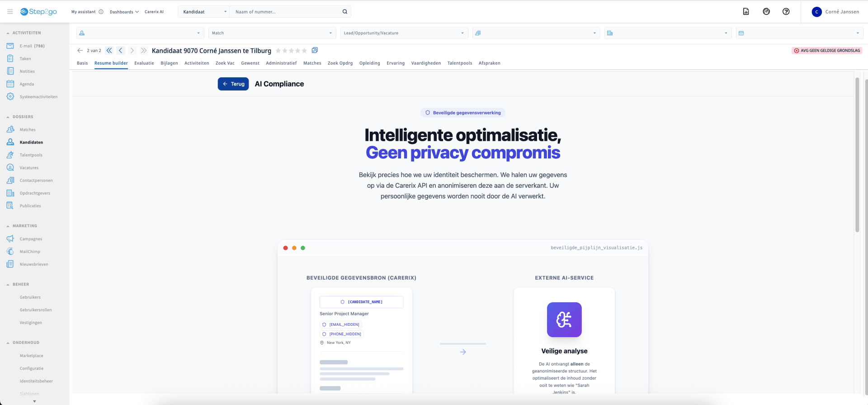Click the search magnifier icon
The height and width of the screenshot is (405, 868).
(344, 12)
